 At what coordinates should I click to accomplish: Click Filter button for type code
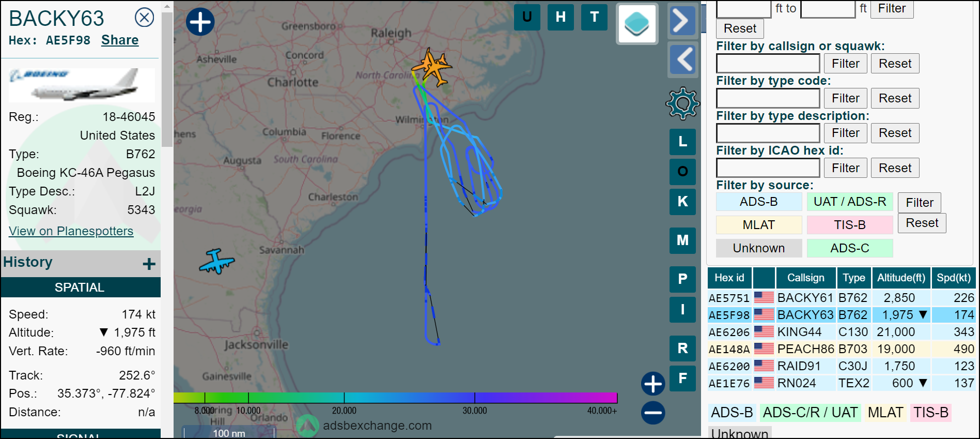845,98
